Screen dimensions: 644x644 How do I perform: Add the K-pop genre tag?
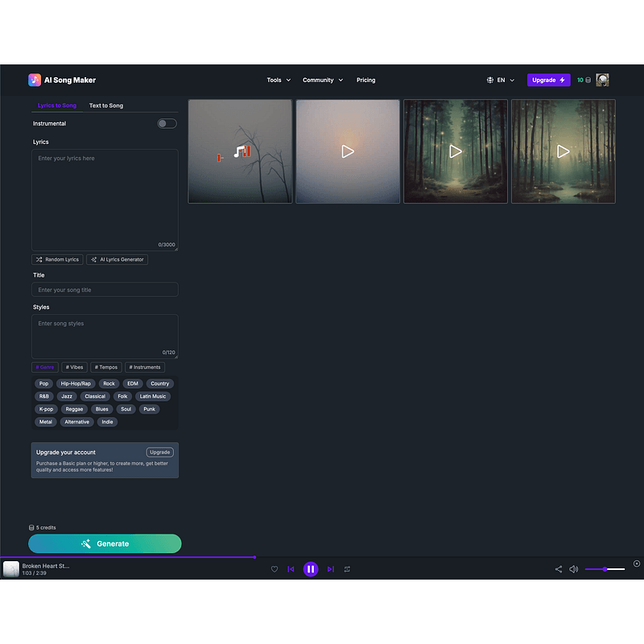(46, 409)
